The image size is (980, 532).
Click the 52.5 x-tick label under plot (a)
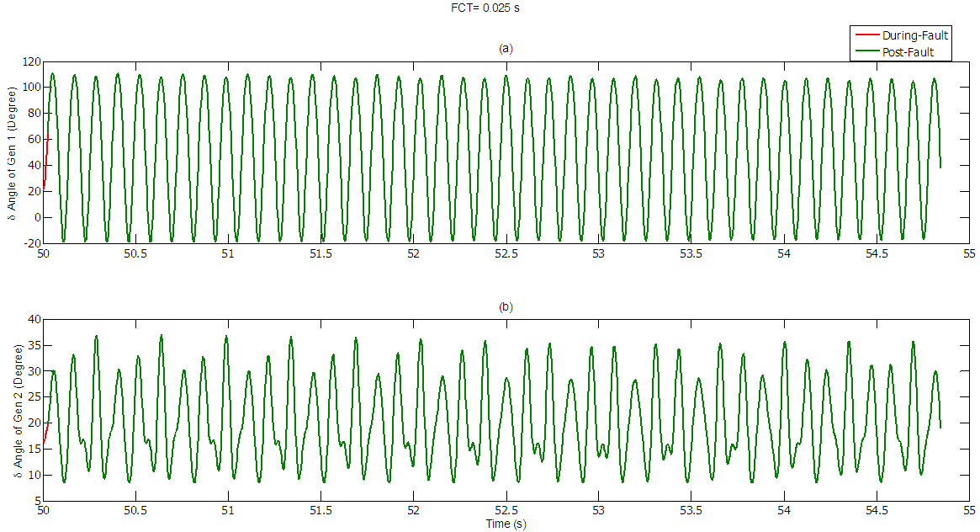[506, 253]
